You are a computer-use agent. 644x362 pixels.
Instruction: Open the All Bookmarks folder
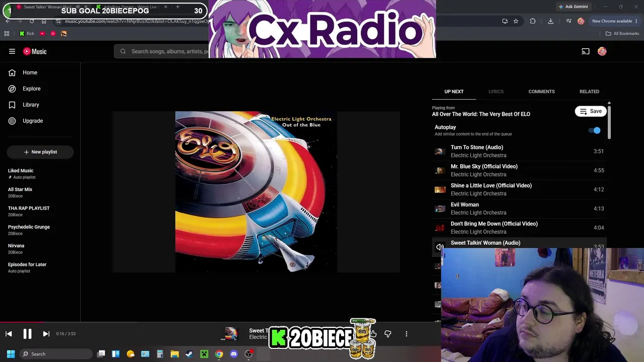pos(622,34)
